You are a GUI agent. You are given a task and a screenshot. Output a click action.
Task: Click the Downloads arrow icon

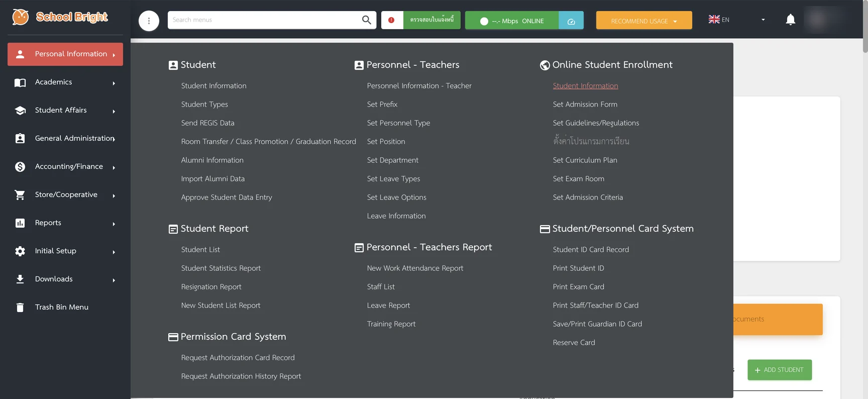coord(20,279)
